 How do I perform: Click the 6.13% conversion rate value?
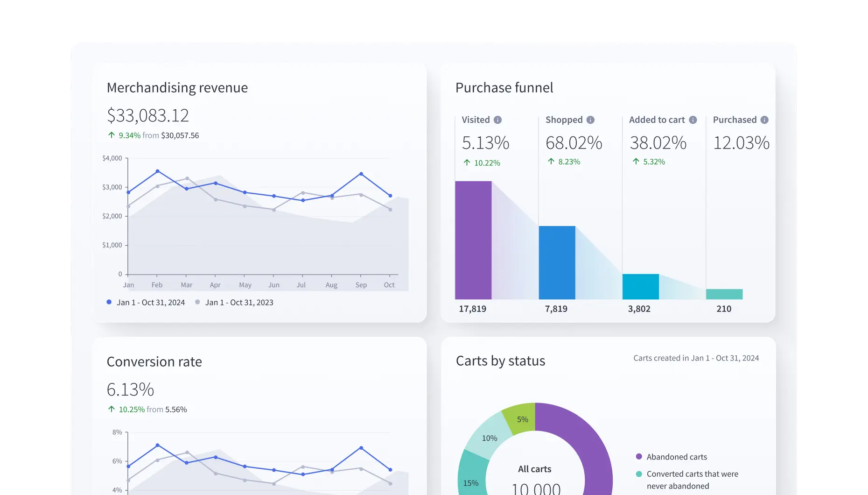click(130, 389)
